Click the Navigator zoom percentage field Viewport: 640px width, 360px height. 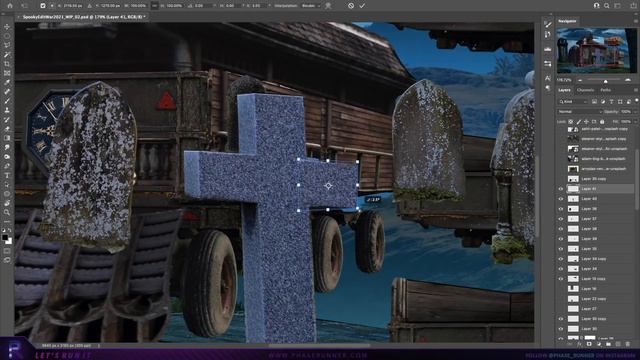click(x=564, y=80)
